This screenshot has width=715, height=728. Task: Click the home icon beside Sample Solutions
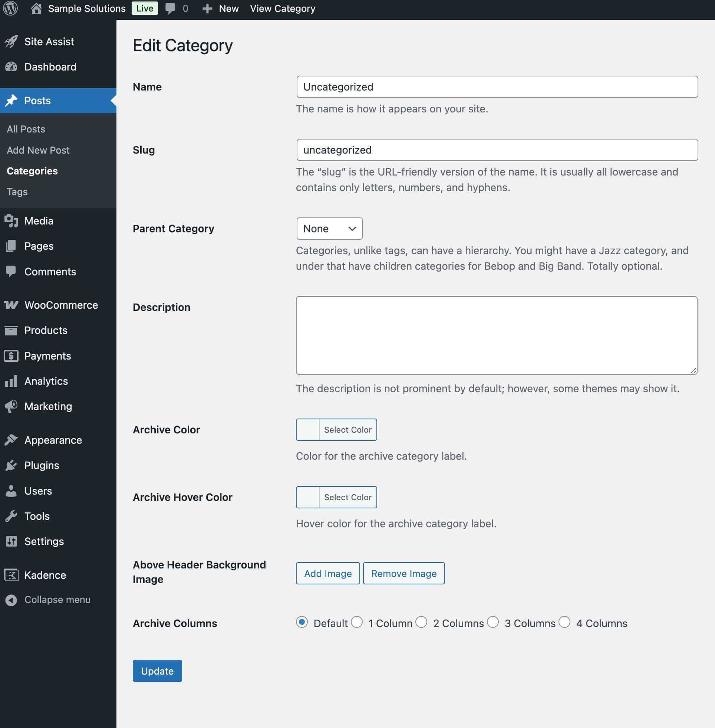[x=36, y=8]
